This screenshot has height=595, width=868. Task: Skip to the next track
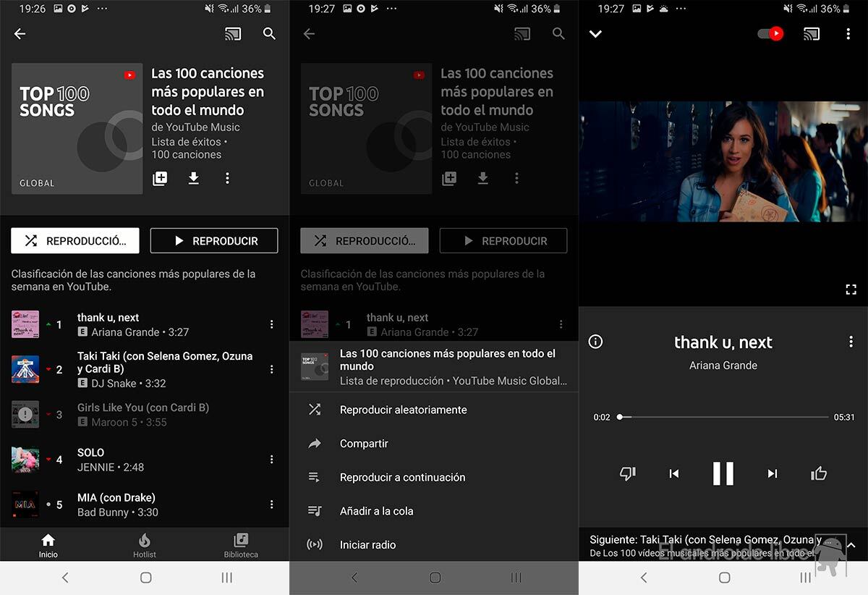(x=773, y=473)
